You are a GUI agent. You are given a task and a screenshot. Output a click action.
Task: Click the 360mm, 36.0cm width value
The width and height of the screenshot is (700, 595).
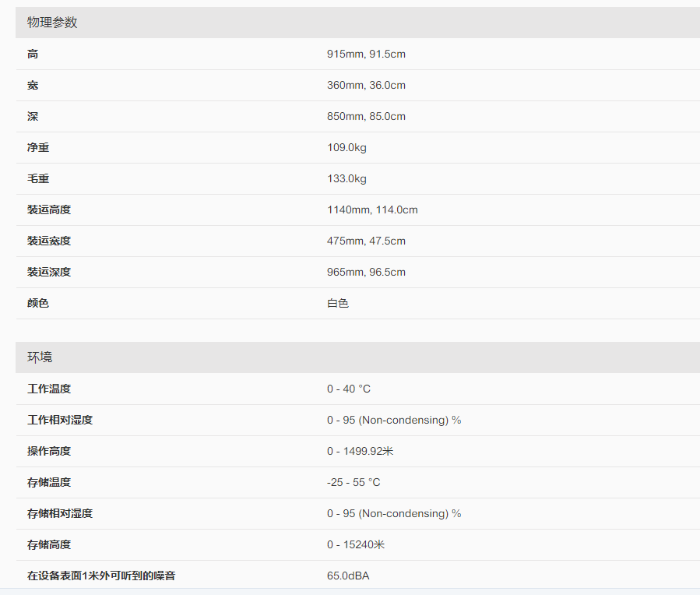pyautogui.click(x=366, y=86)
